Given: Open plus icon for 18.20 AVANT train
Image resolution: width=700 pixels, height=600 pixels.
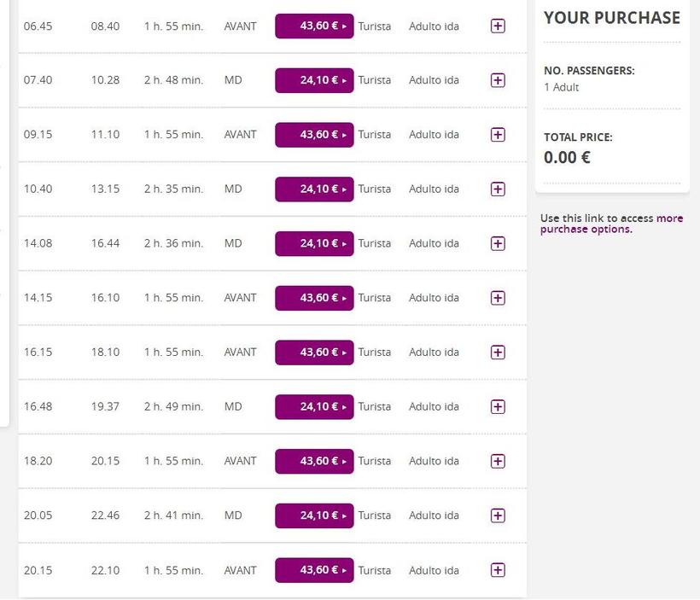Looking at the screenshot, I should pos(498,461).
